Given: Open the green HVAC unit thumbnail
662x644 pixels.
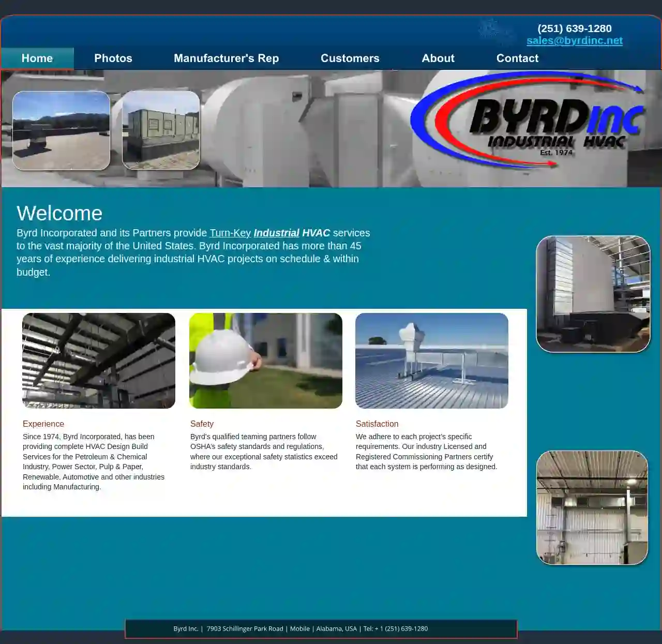Looking at the screenshot, I should coord(161,130).
